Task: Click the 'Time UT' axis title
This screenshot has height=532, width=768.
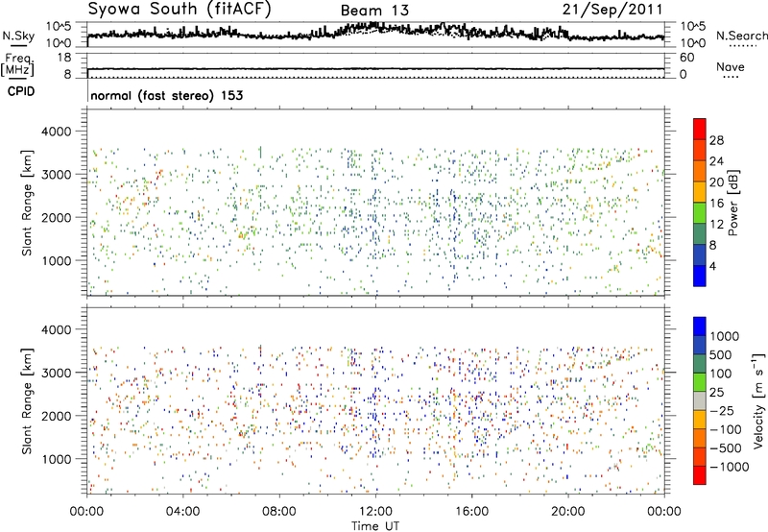Action: click(x=375, y=525)
